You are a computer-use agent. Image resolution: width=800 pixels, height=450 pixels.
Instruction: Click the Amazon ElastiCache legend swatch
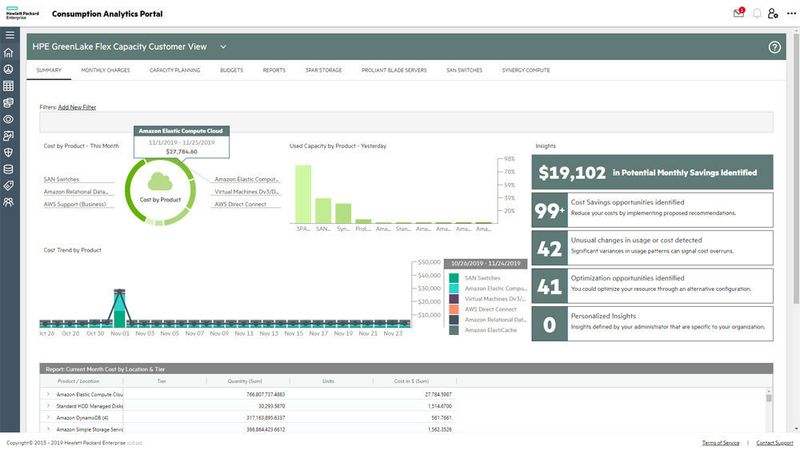(x=454, y=330)
